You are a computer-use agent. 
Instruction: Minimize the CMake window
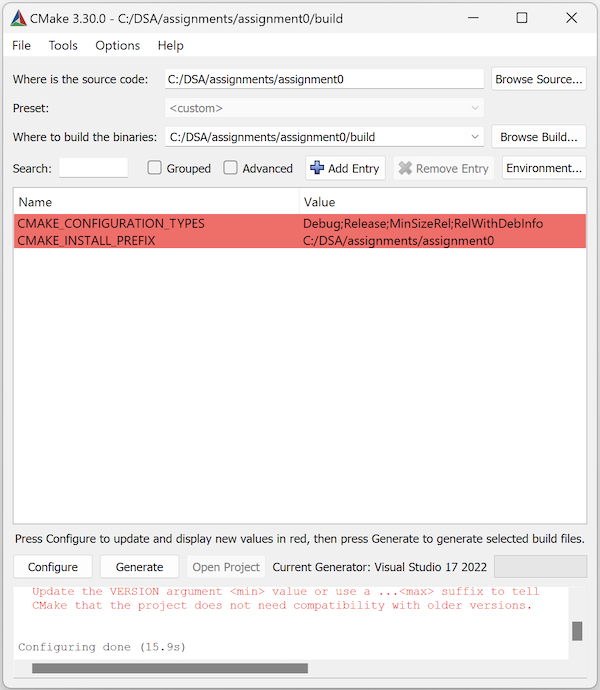pyautogui.click(x=474, y=18)
